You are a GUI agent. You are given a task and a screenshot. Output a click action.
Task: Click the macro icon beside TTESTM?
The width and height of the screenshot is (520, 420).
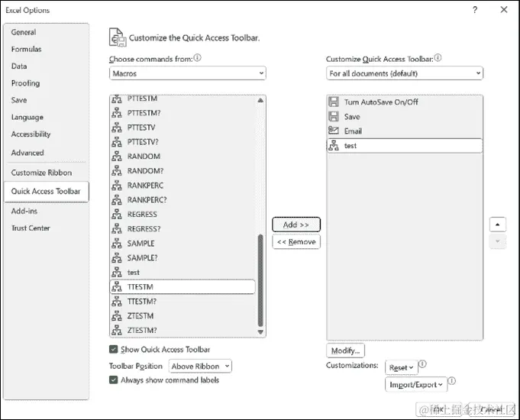pos(116,301)
